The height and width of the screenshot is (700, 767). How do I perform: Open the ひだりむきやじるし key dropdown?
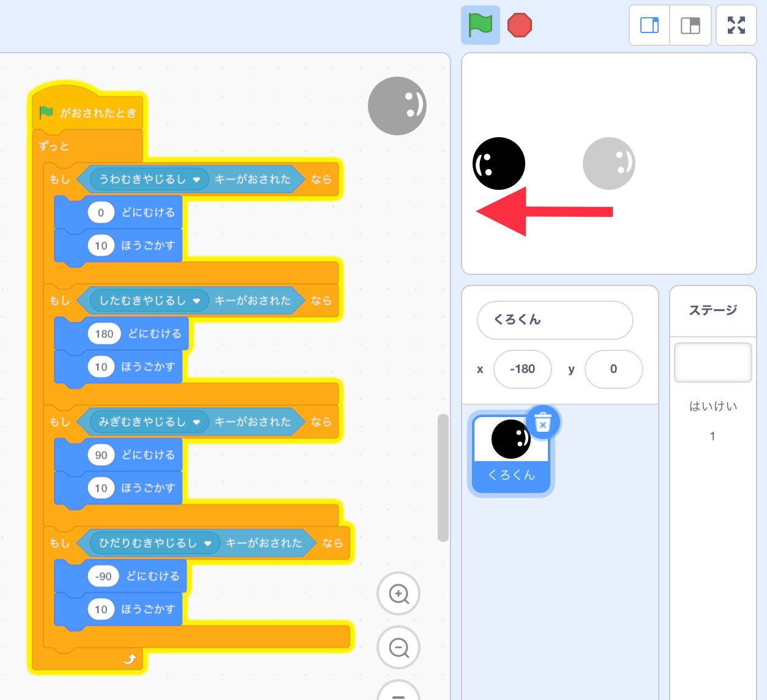155,543
